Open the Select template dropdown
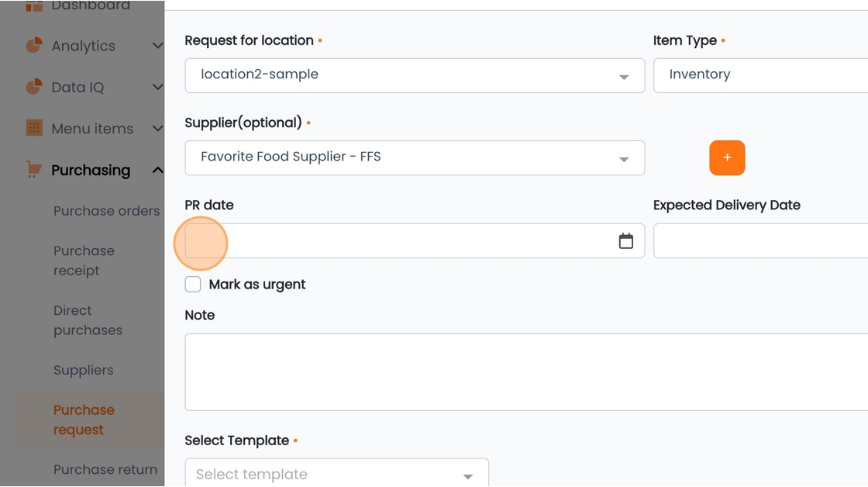The height and width of the screenshot is (487, 868). click(x=336, y=473)
